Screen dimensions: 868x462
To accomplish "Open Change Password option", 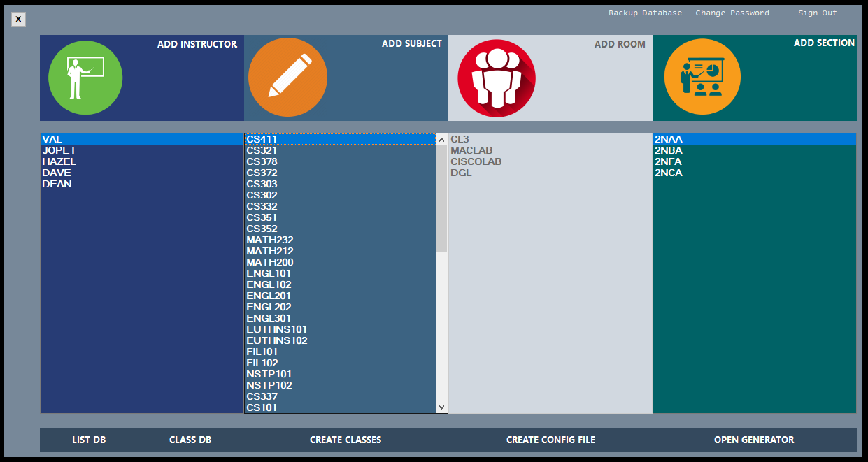I will [x=732, y=13].
